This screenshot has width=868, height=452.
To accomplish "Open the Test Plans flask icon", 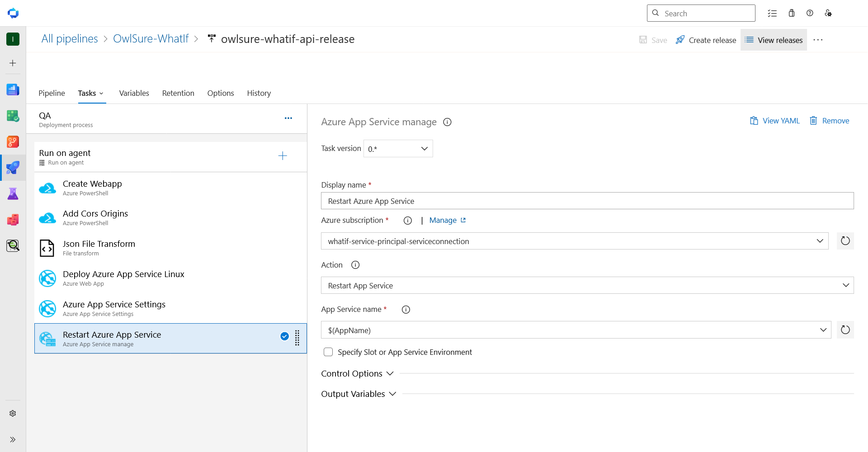I will (x=13, y=194).
